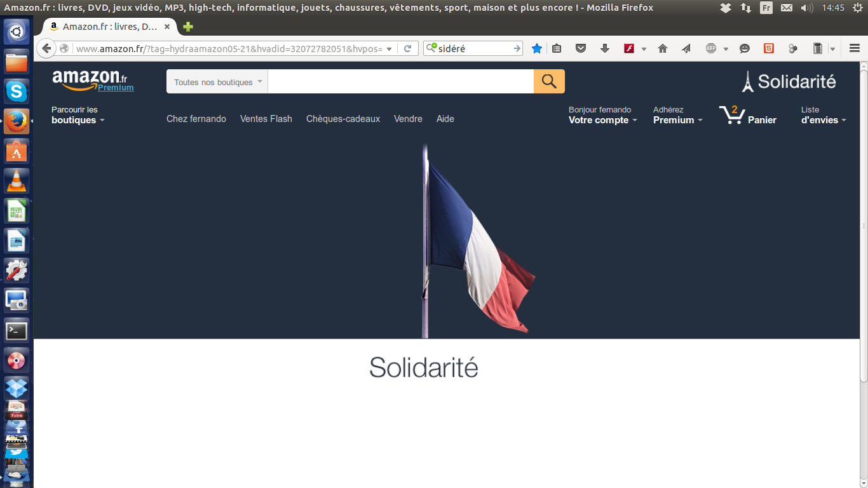Open the clock showing 14:45
Image resolution: width=868 pixels, height=488 pixels.
[x=833, y=8]
